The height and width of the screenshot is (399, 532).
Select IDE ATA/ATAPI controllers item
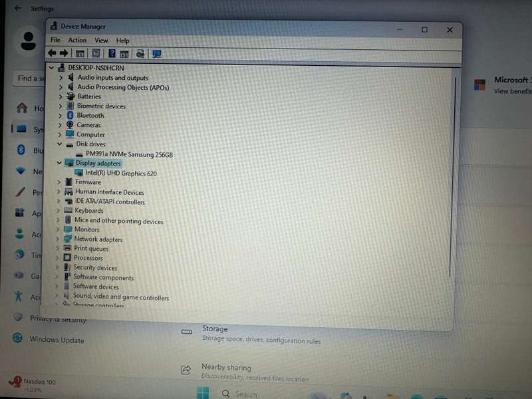point(110,202)
